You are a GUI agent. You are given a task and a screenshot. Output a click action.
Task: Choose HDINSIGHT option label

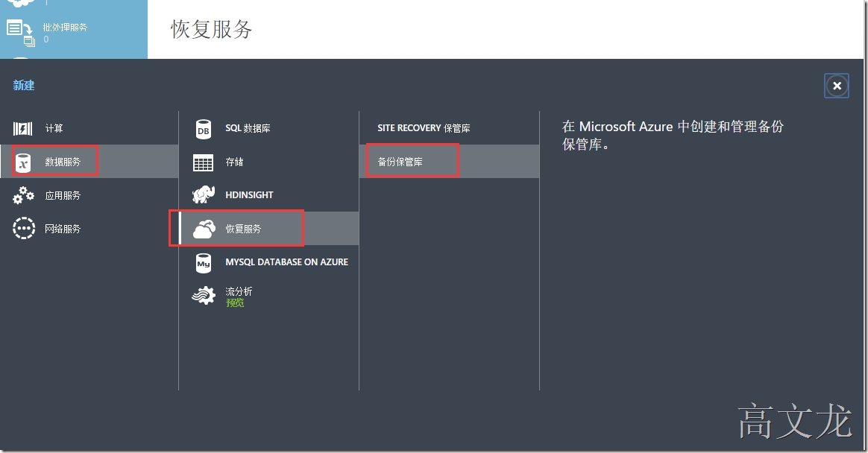tap(249, 194)
